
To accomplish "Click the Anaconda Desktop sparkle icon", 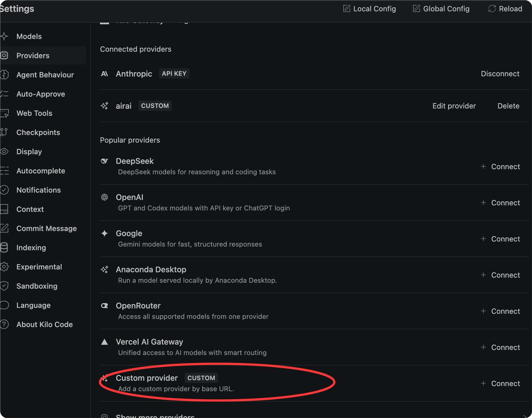I will pyautogui.click(x=104, y=269).
